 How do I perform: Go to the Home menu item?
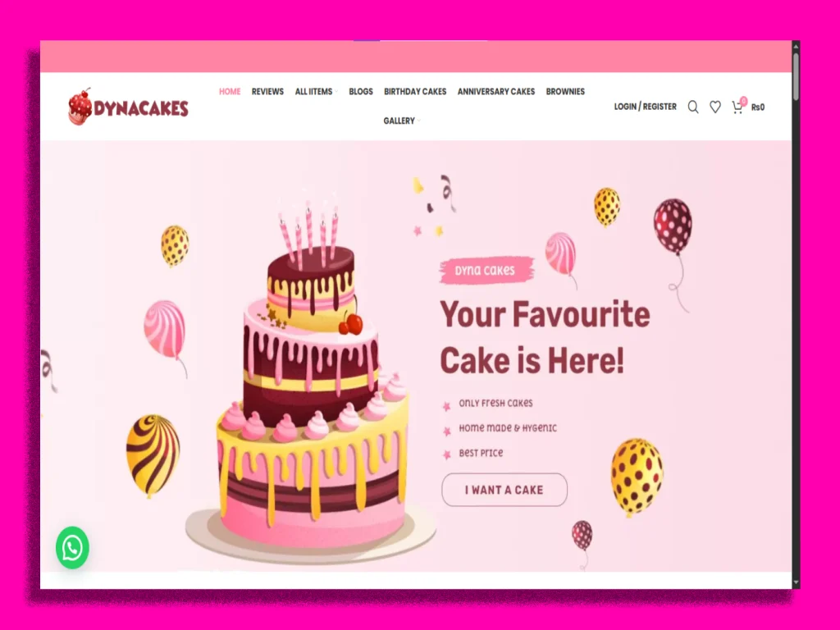(x=230, y=92)
